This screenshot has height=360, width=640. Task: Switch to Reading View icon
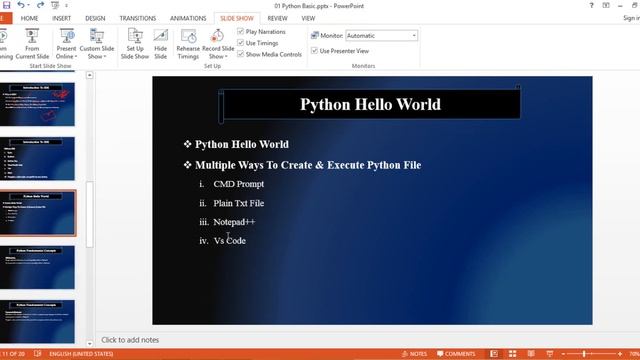coord(531,354)
